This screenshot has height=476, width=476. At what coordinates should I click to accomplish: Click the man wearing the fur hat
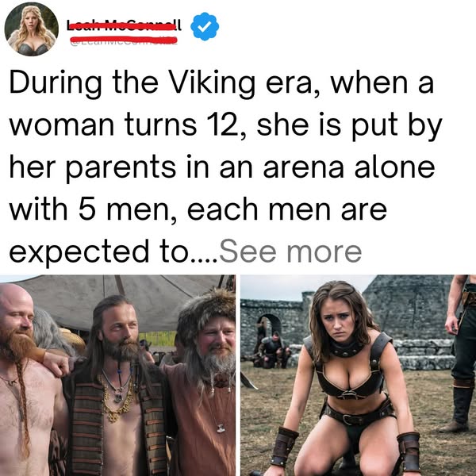[x=202, y=379]
